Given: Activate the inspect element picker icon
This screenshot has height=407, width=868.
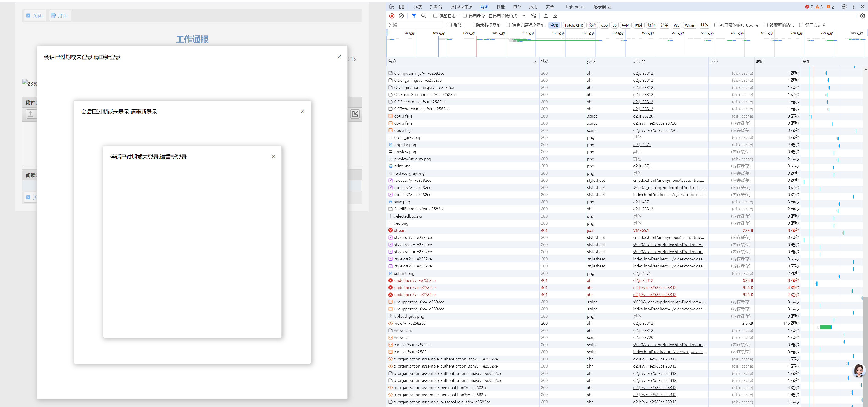Looking at the screenshot, I should [392, 7].
